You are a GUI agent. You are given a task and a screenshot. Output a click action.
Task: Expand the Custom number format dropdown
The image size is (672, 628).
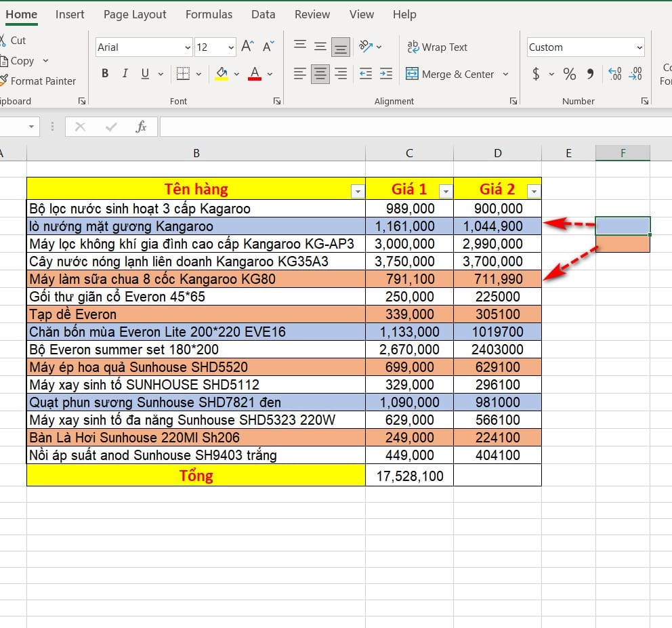tap(639, 47)
